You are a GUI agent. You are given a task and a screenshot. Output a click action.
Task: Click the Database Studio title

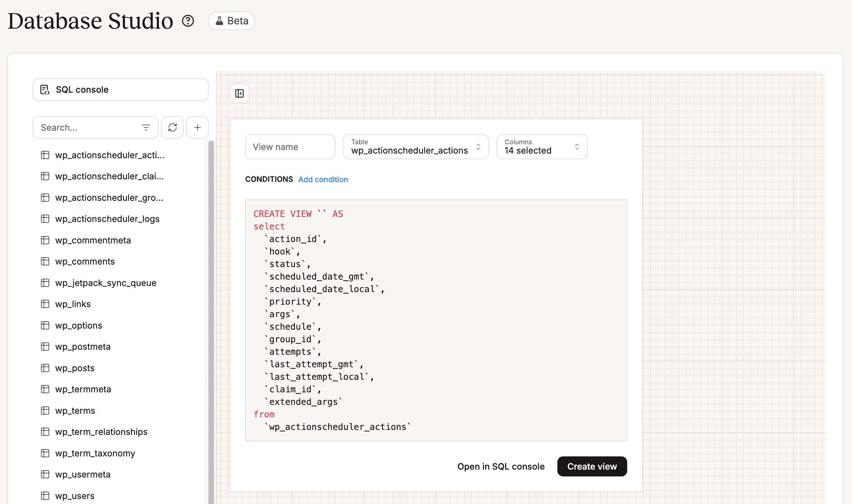(91, 21)
